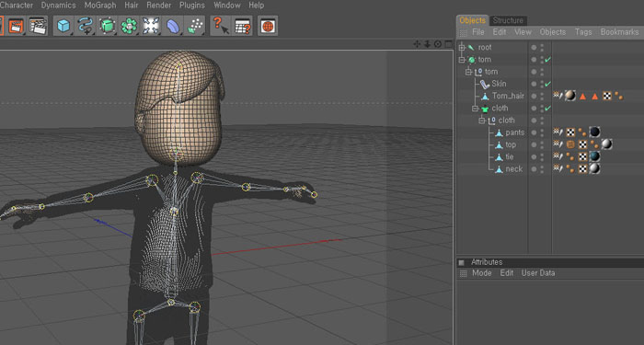Select the first tag icon on the top row
The image size is (644, 345).
click(558, 144)
